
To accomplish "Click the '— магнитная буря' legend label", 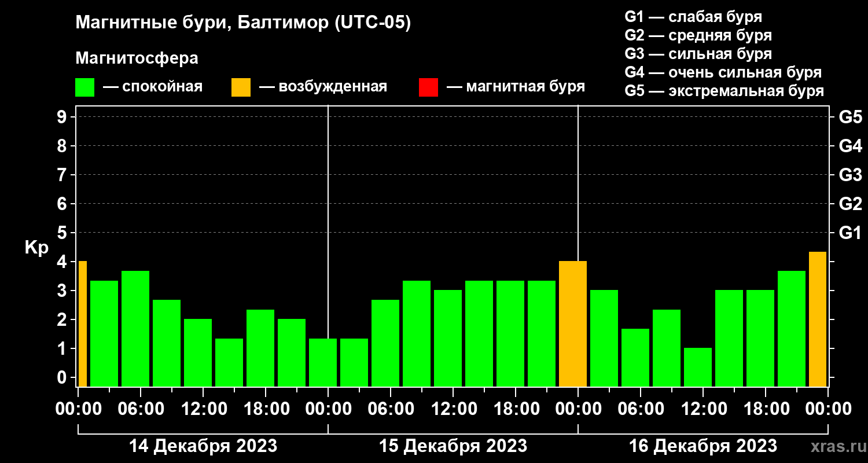I will click(x=516, y=87).
